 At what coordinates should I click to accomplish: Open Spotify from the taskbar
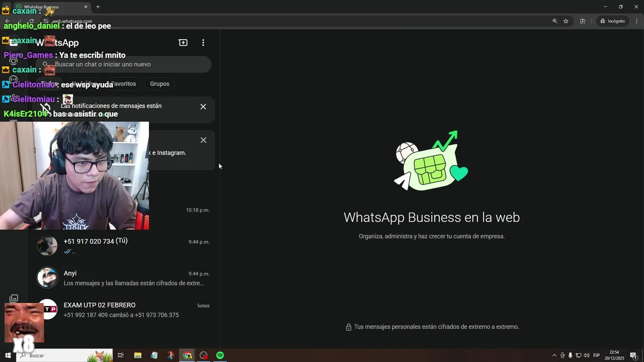[220, 355]
